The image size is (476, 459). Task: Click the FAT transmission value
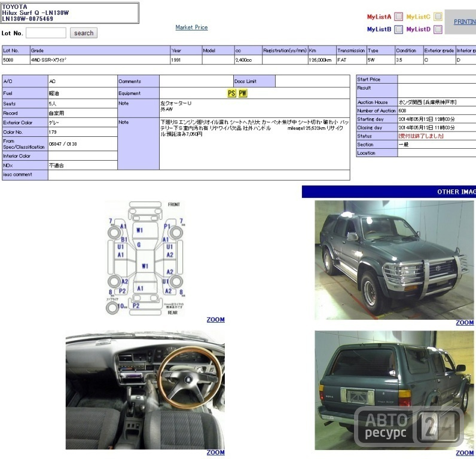pos(342,60)
